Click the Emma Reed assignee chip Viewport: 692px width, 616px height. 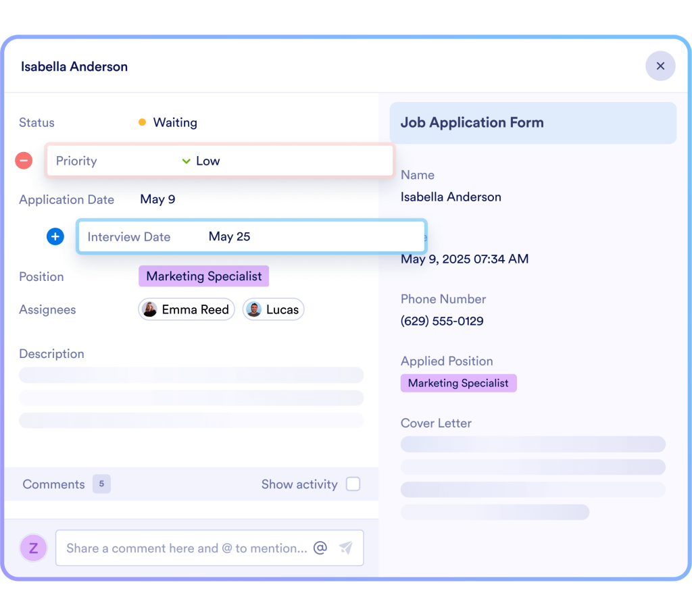(x=186, y=309)
